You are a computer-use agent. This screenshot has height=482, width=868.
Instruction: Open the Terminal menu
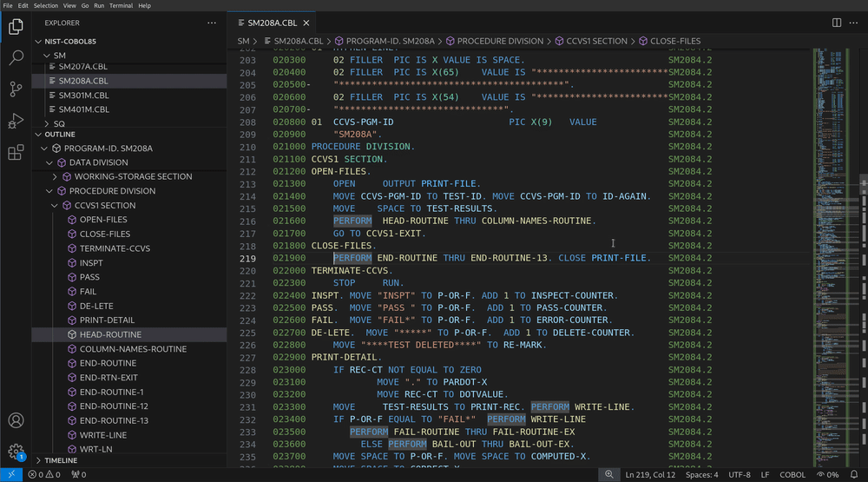121,5
